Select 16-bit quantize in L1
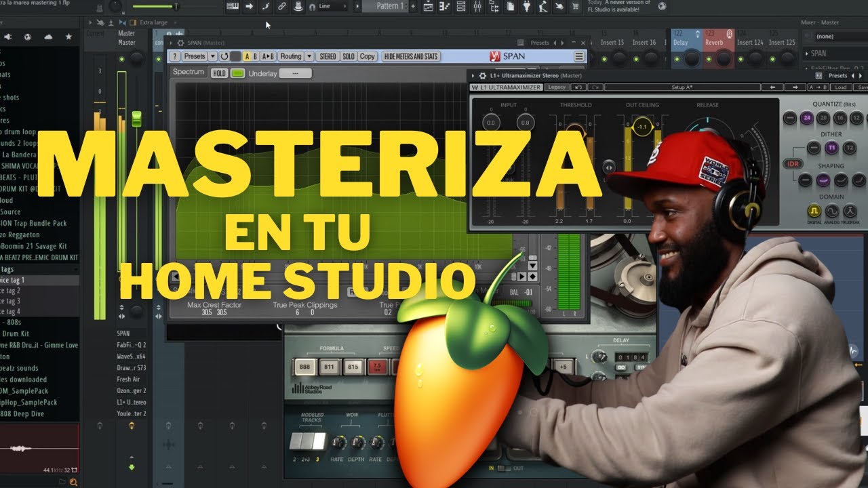This screenshot has height=488, width=868. (840, 117)
